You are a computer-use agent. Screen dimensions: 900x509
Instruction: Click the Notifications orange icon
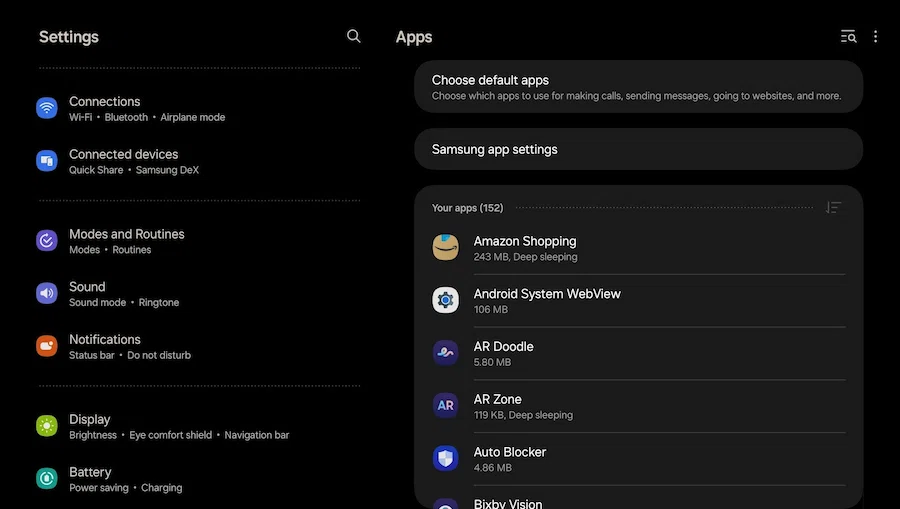47,346
